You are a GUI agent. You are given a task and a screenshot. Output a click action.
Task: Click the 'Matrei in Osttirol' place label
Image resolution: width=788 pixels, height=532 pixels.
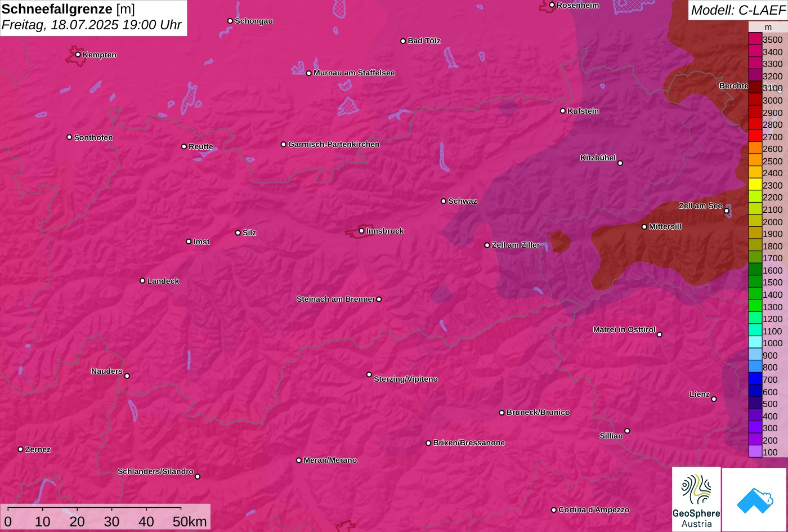click(624, 330)
